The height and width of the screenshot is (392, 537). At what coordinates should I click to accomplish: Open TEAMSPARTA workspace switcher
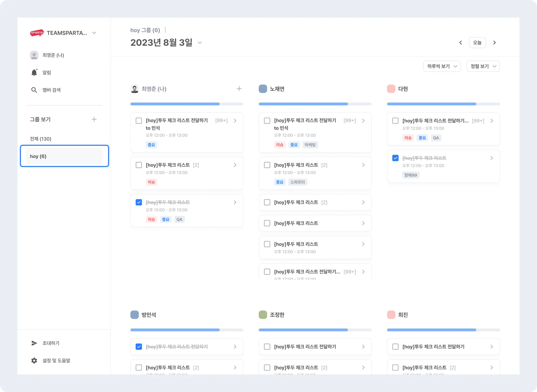(x=94, y=33)
